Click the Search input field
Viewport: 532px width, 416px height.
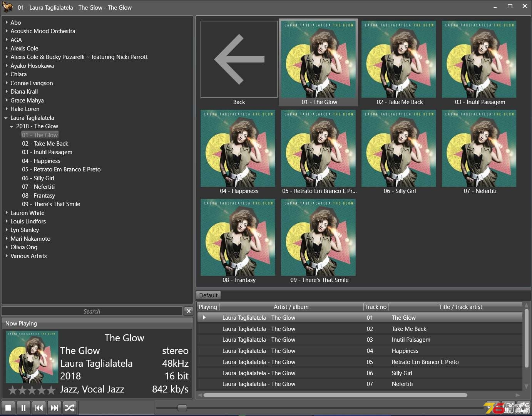click(x=92, y=311)
